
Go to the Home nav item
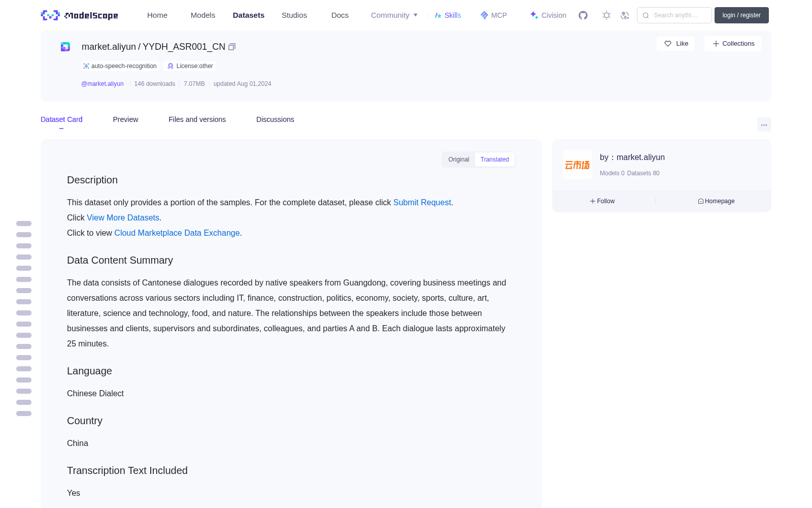pos(157,15)
